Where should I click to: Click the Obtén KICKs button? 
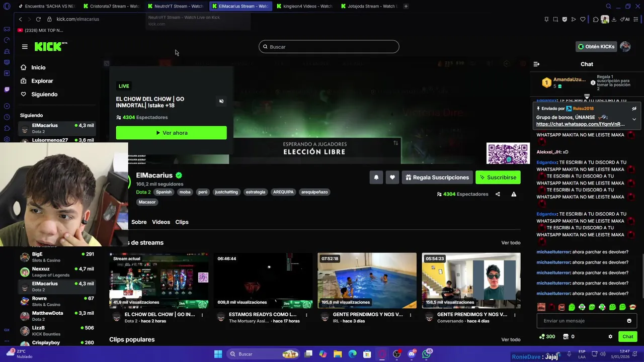click(x=596, y=47)
